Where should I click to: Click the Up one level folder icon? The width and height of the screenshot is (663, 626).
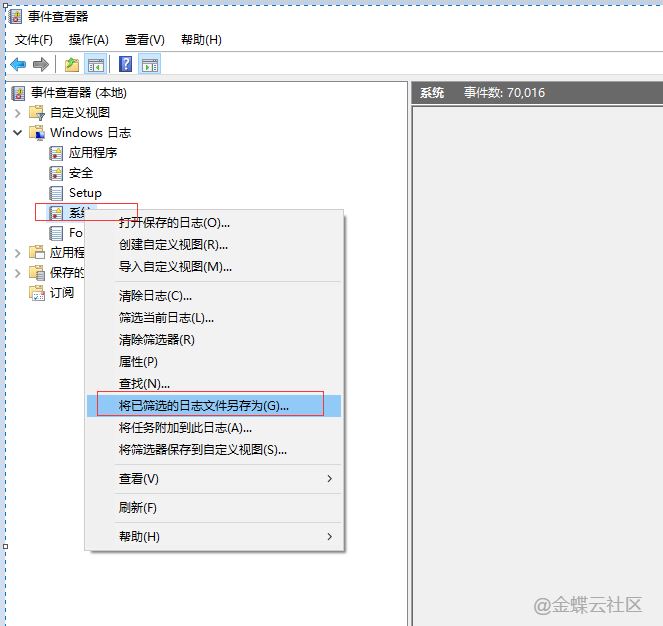coord(72,65)
